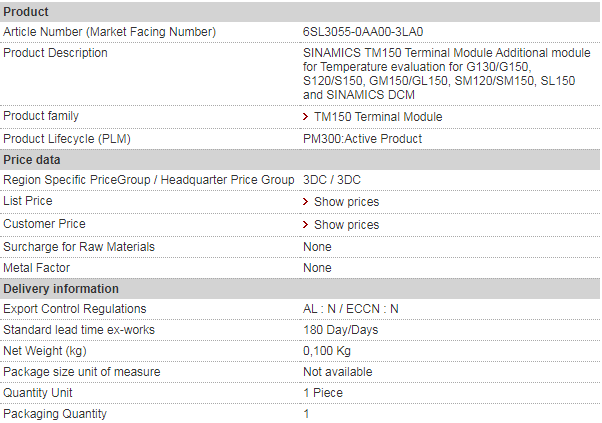Image resolution: width=602 pixels, height=423 pixels.
Task: Click the SINAMICS TM150 product description text
Action: 447,74
